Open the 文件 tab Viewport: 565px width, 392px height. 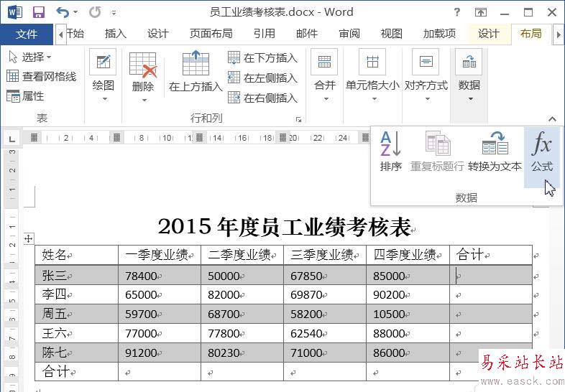(27, 34)
